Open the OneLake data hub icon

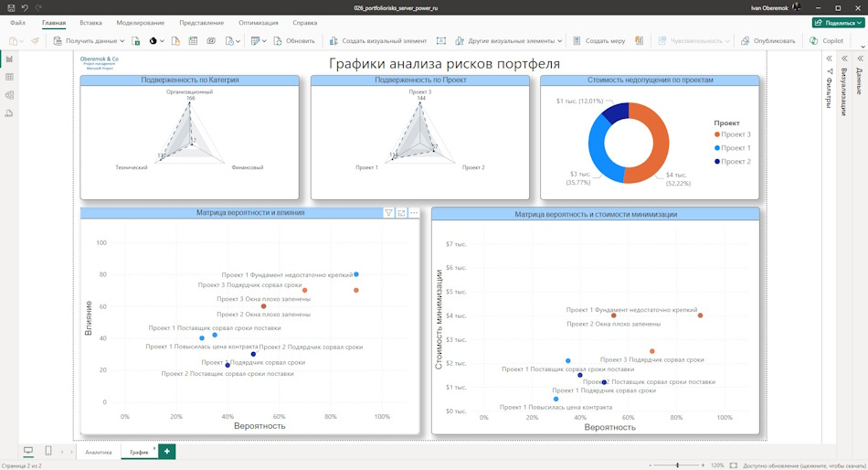[x=153, y=41]
